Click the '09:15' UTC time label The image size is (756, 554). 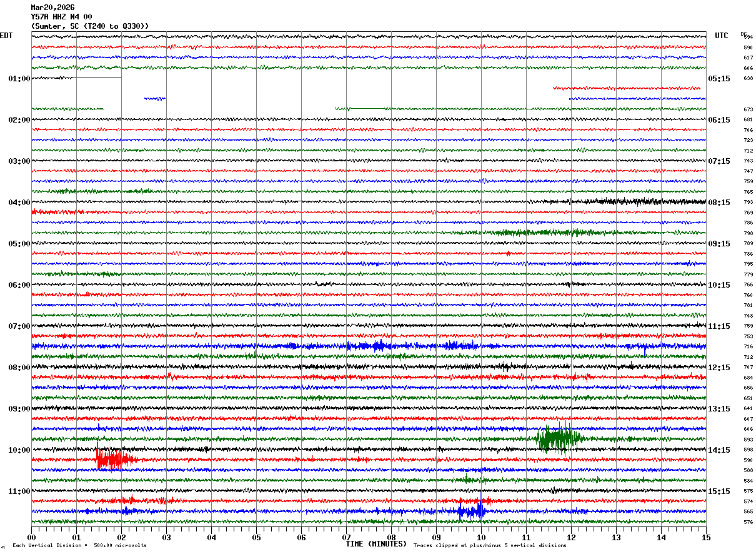click(x=719, y=244)
